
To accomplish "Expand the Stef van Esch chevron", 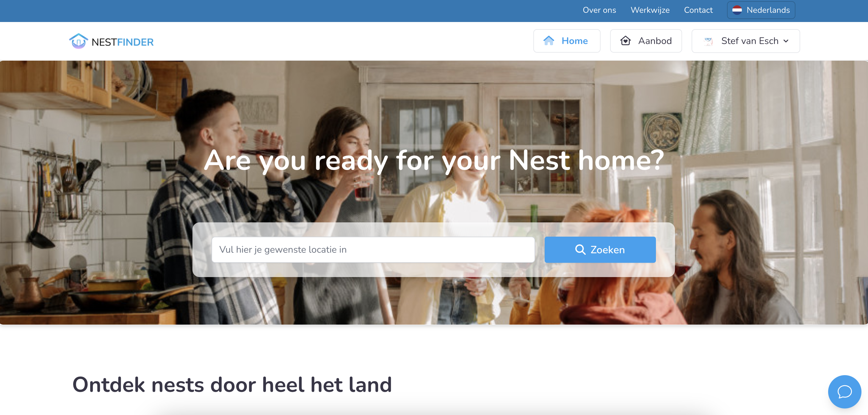I will pyautogui.click(x=786, y=41).
